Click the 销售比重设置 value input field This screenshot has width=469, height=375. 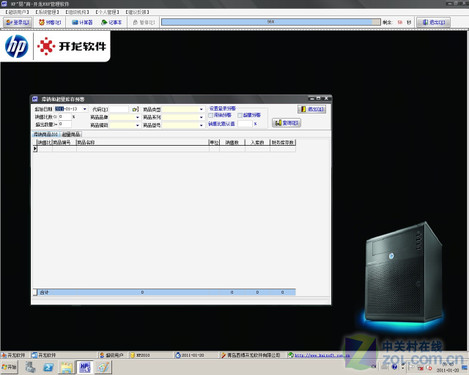tap(245, 124)
